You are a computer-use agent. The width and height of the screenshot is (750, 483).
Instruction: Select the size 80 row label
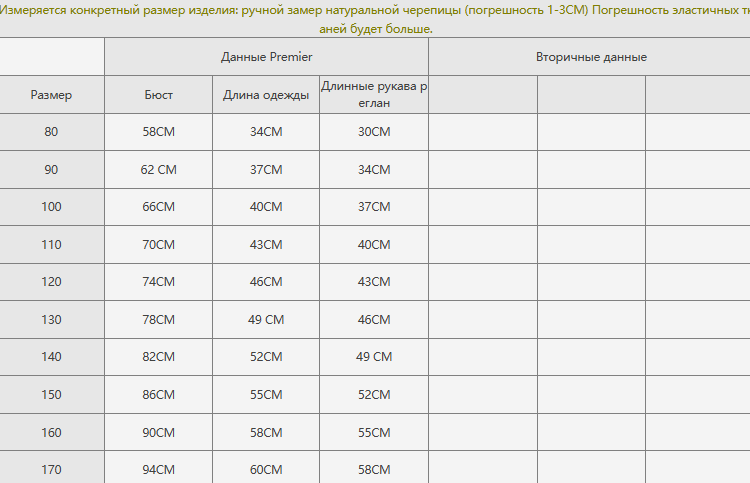51,132
